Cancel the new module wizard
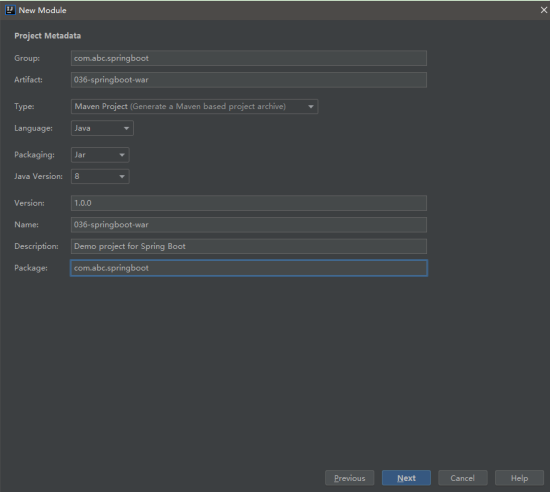This screenshot has width=550, height=492. 463,478
